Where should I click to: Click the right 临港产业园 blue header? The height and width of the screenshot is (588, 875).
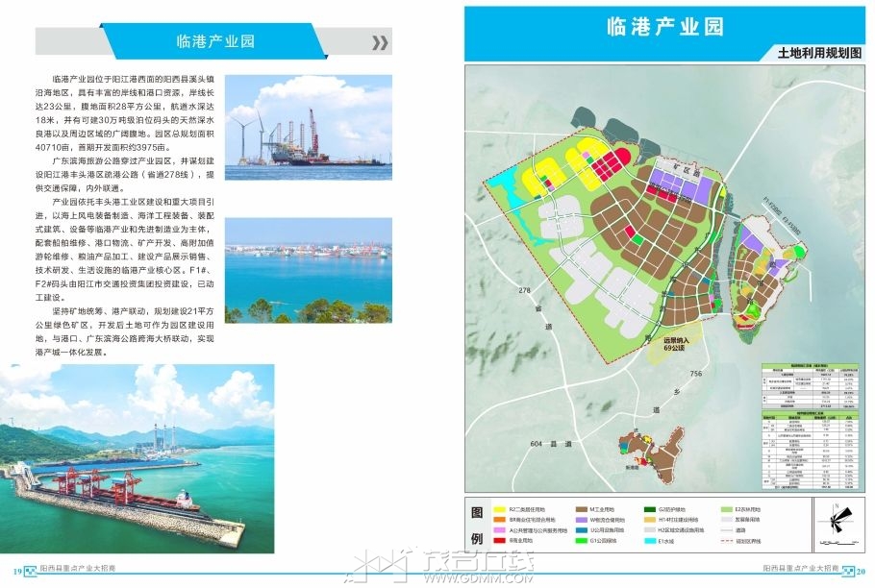coord(665,27)
